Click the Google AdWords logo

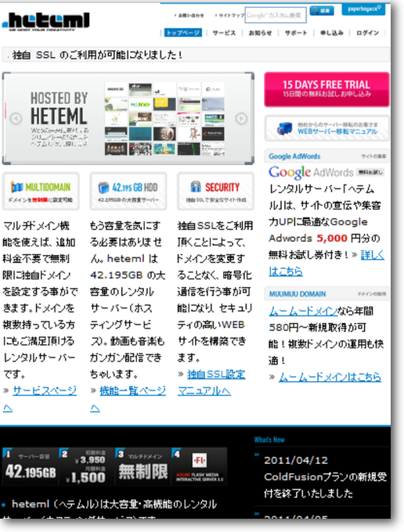coord(311,172)
